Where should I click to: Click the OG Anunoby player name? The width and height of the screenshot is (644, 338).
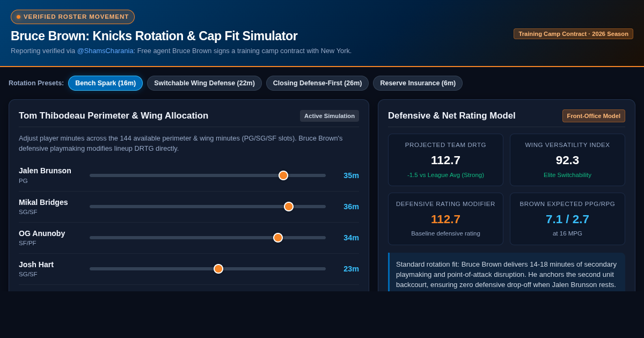[x=42, y=233]
